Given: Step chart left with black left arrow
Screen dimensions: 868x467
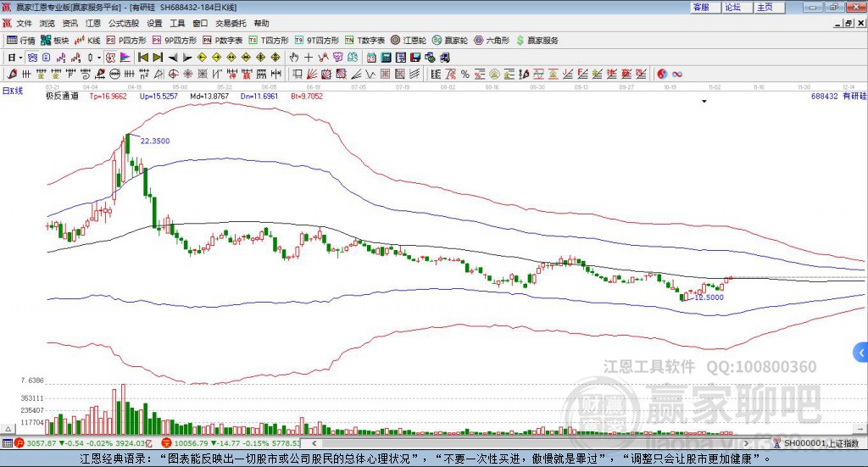Looking at the screenshot, I should (173, 58).
